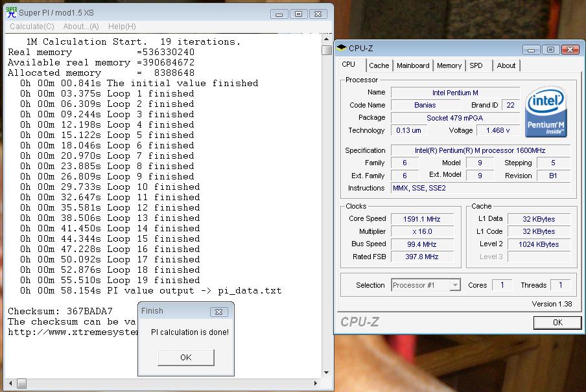Click the Package value Socket 479 mPGA
Screen dimensions: 586x392
(x=455, y=118)
